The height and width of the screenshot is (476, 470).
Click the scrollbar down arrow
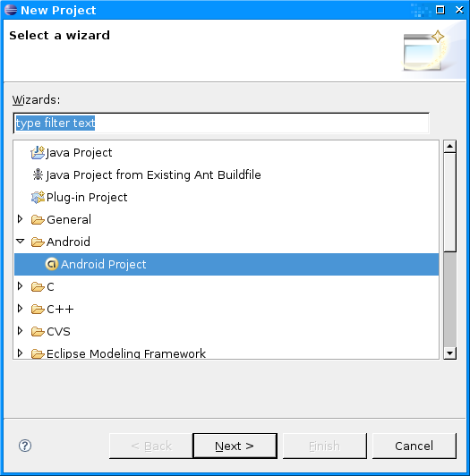(x=449, y=353)
